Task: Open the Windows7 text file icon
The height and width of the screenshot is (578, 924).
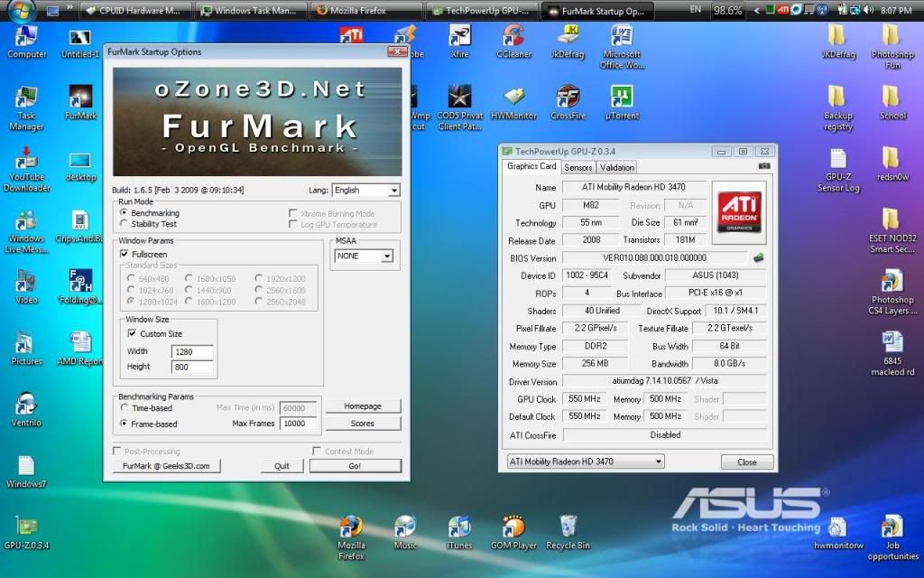Action: pyautogui.click(x=26, y=471)
